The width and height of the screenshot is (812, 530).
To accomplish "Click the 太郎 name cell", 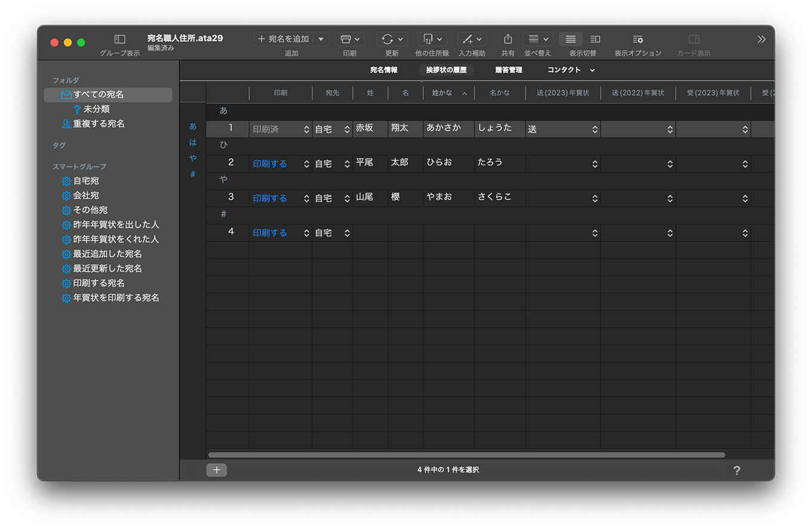I will 405,163.
